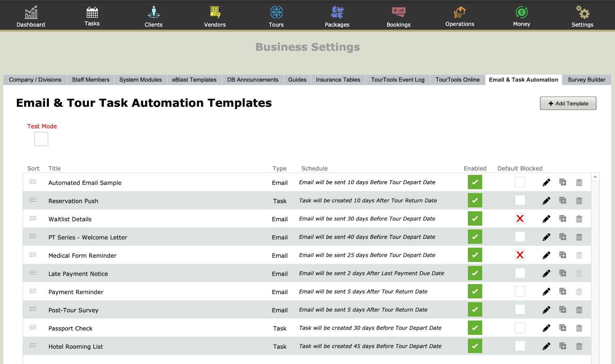This screenshot has height=364, width=615.
Task: Click the Add Template button
Action: click(x=568, y=103)
